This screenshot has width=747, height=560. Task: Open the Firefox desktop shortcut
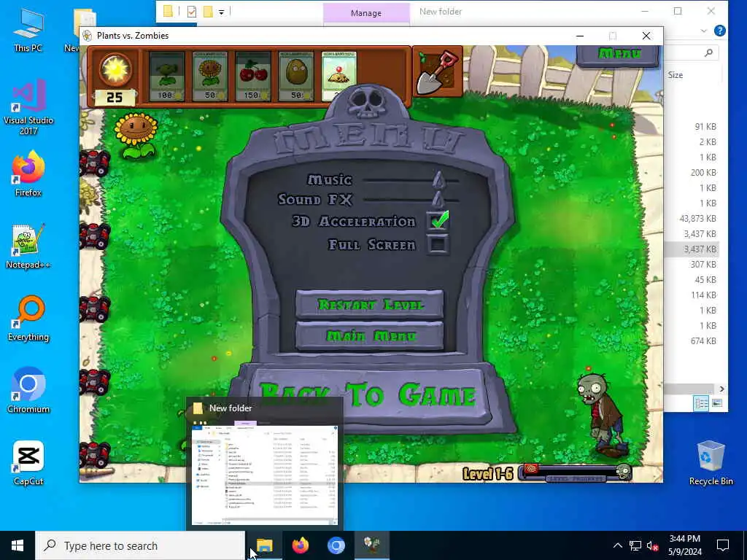28,174
